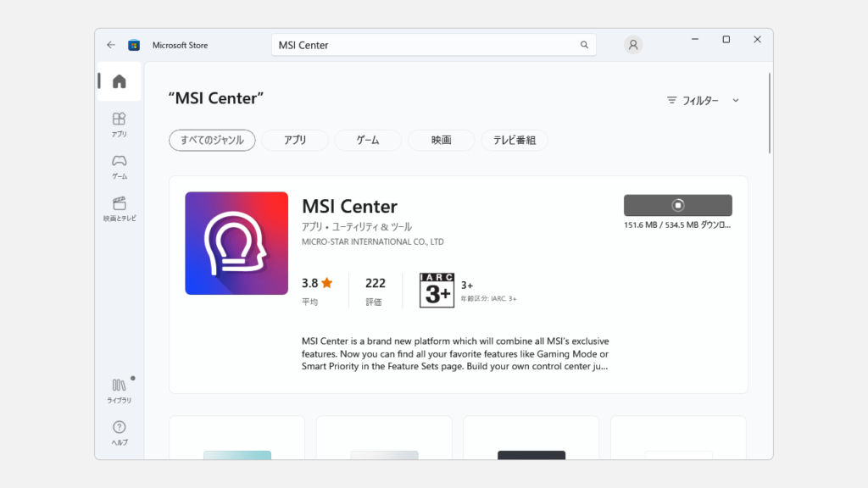
Task: Click MICRO-STAR INTERNATIONAL CO., LTD publisher text
Action: coord(373,241)
